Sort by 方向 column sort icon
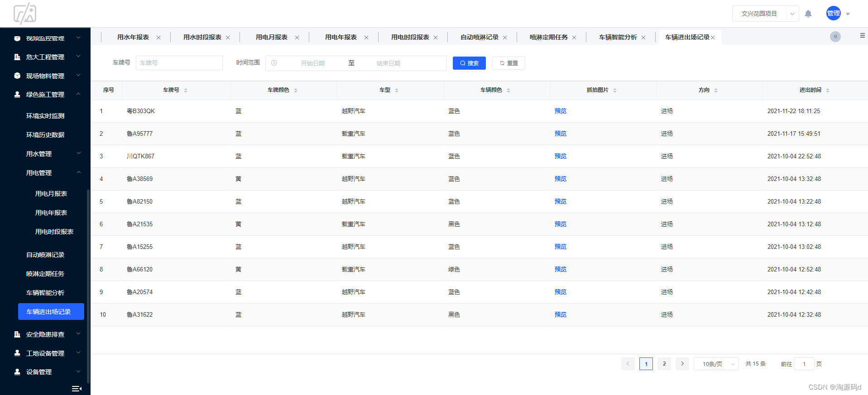This screenshot has height=395, width=868. tap(716, 90)
